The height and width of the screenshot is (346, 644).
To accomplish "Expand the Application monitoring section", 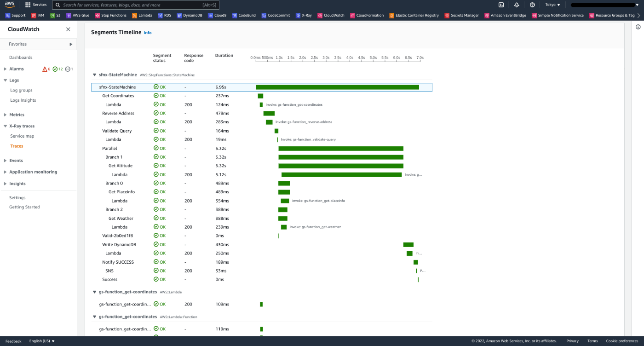I will [5, 172].
